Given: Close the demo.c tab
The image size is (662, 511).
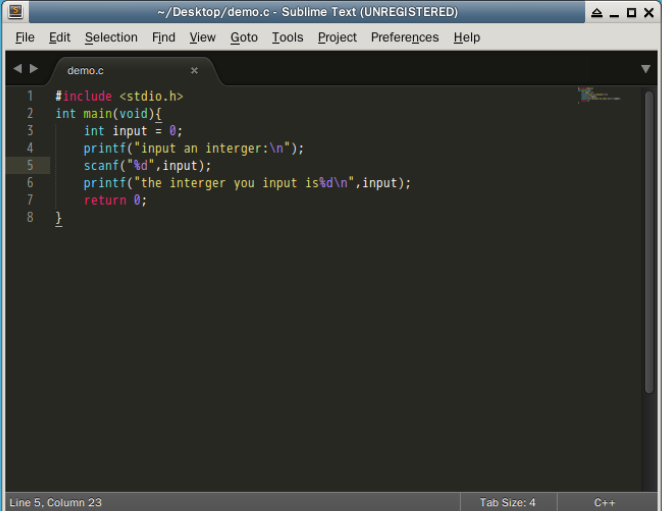Looking at the screenshot, I should tap(194, 71).
